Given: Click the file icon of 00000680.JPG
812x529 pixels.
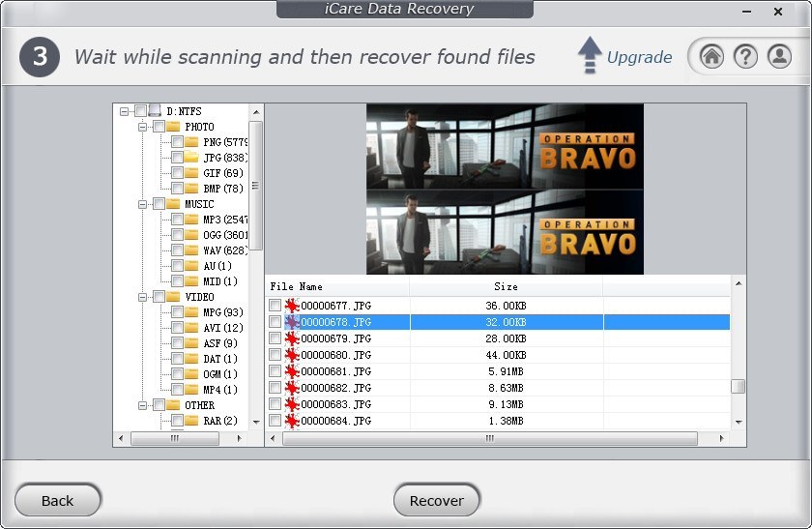Looking at the screenshot, I should [292, 355].
